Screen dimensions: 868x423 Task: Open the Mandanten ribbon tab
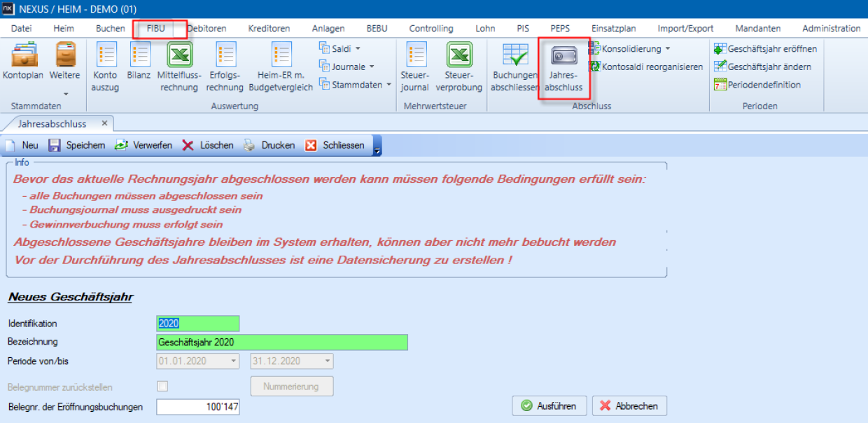[x=758, y=29]
